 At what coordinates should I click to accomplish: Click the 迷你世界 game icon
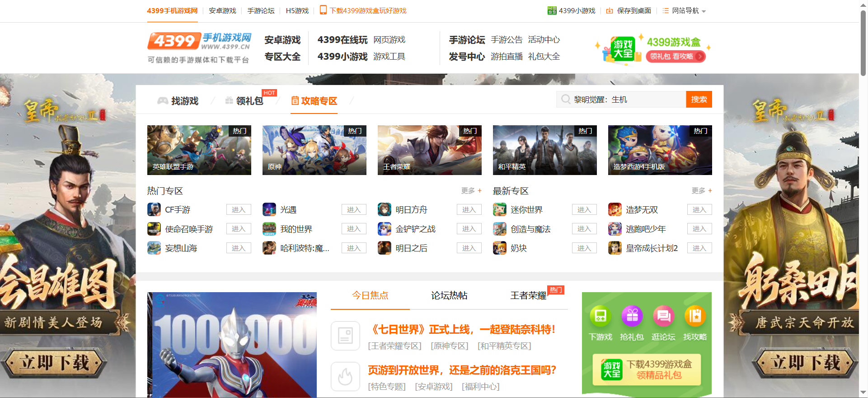point(500,209)
